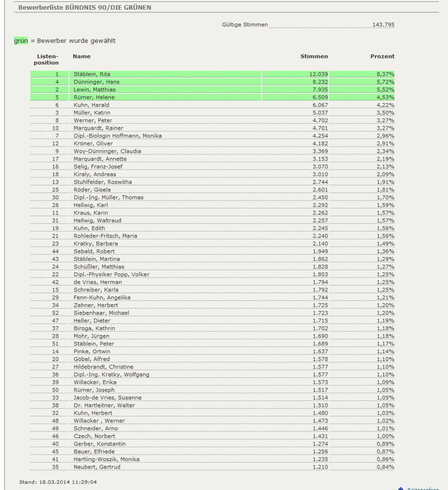Image resolution: width=448 pixels, height=490 pixels.
Task: Click the 8,37% percentage cell
Action: coord(385,74)
